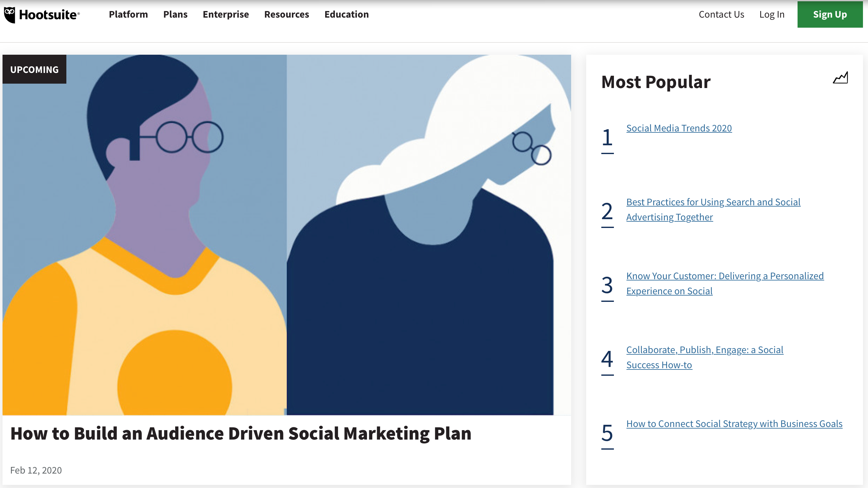The width and height of the screenshot is (868, 488).
Task: Open Collaborate, Publish, Engage link
Action: point(704,357)
